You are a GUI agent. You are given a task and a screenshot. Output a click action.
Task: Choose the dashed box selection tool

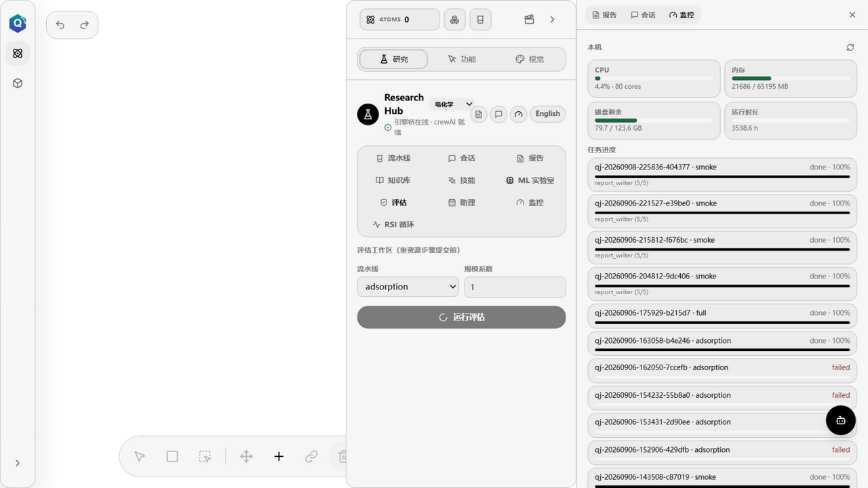pos(205,457)
